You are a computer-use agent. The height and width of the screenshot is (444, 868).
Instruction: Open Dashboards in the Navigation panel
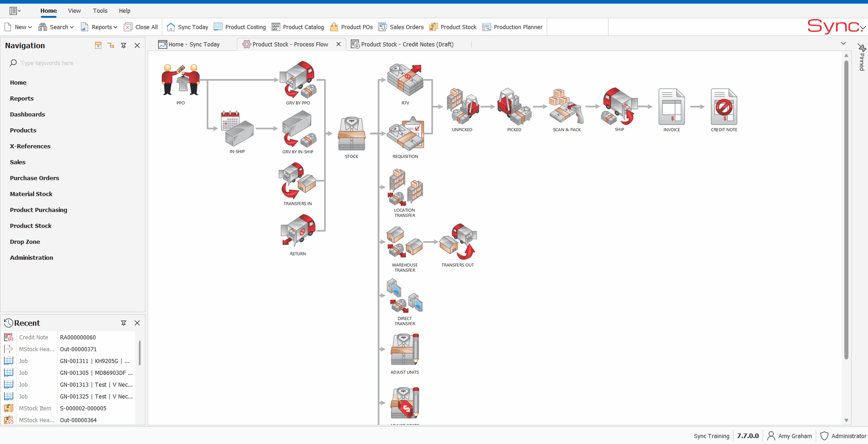click(x=27, y=114)
